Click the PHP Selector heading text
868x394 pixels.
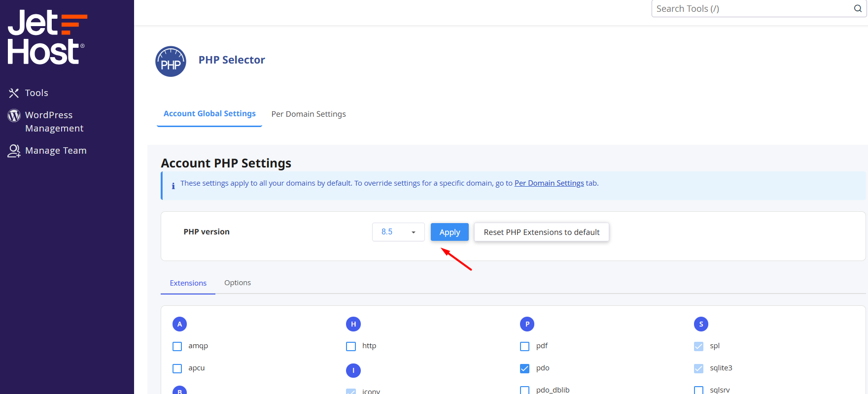pyautogui.click(x=232, y=60)
